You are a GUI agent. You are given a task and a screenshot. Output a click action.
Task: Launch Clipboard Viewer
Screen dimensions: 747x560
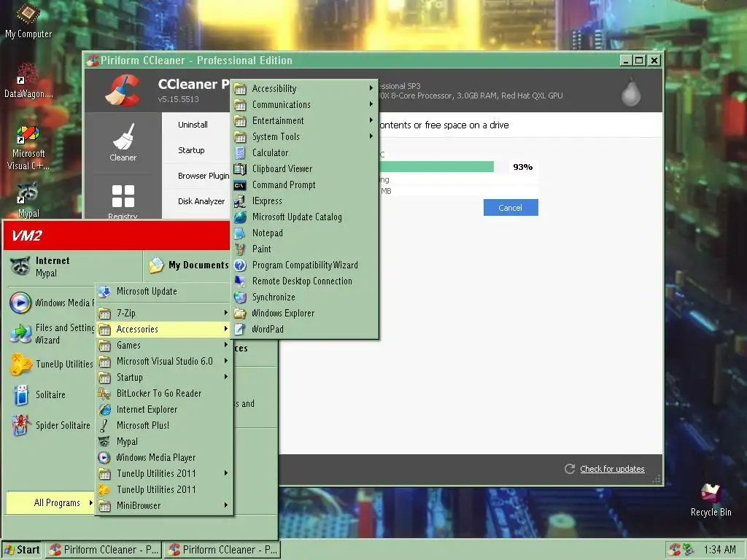click(304, 169)
